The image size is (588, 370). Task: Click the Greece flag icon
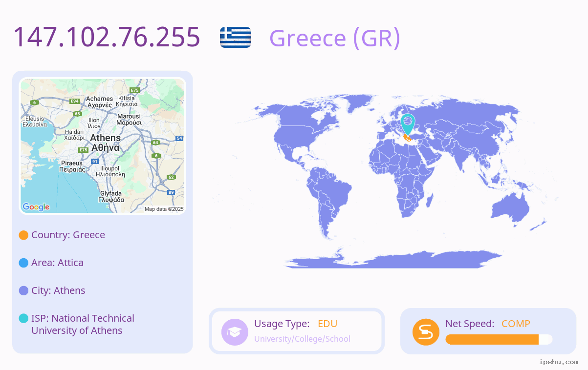(236, 37)
